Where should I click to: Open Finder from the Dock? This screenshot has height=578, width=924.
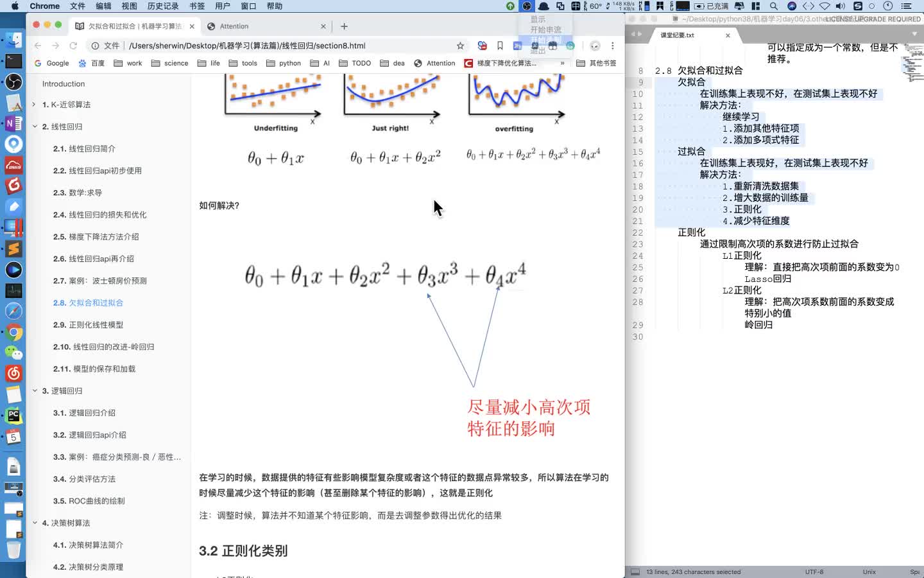[x=13, y=40]
